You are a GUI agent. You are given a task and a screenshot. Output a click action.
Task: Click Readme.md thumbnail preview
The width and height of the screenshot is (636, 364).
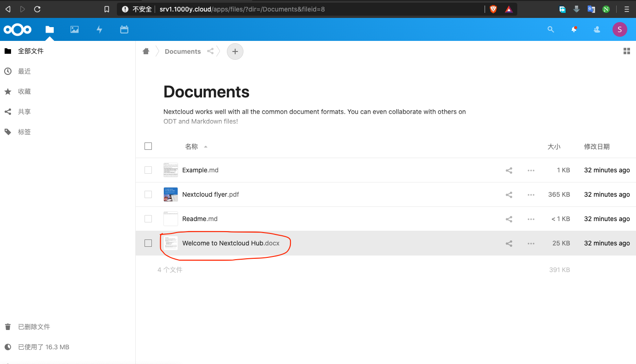tap(171, 219)
